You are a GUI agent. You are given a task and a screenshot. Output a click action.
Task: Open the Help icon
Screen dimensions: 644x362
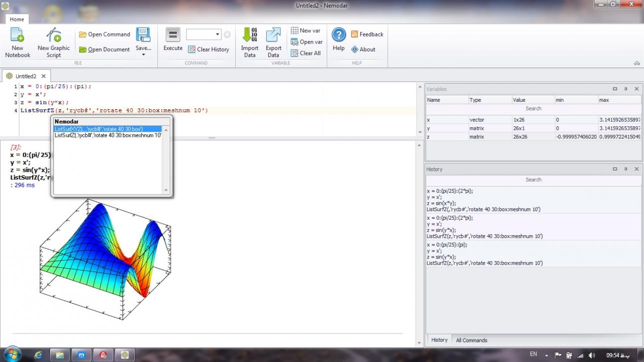click(339, 35)
